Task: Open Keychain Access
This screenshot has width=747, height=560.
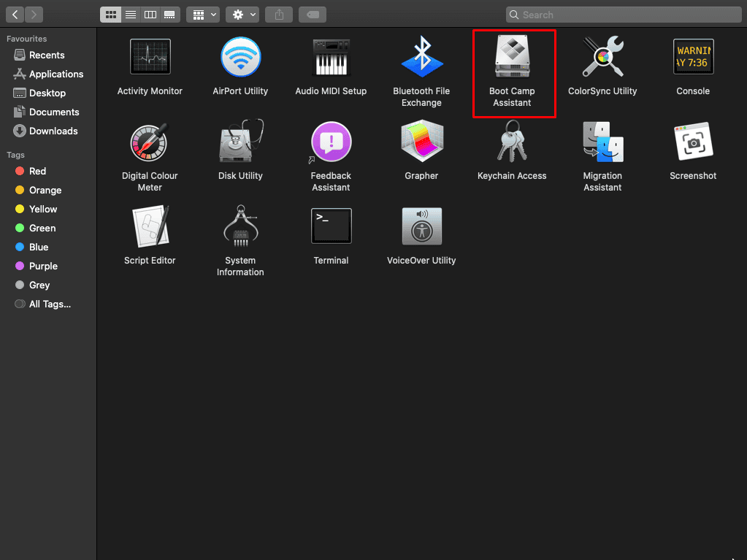Action: [x=512, y=142]
